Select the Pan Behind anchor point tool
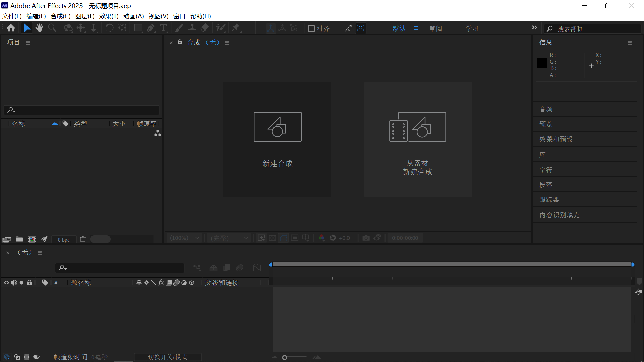 click(122, 28)
